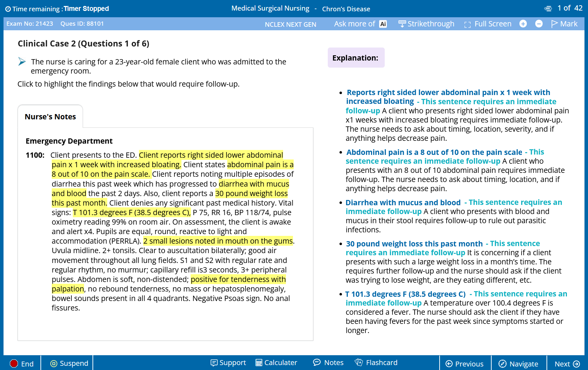This screenshot has width=588, height=370.
Task: Click highlighted 'positive for tenderness with' phrase
Action: (238, 280)
